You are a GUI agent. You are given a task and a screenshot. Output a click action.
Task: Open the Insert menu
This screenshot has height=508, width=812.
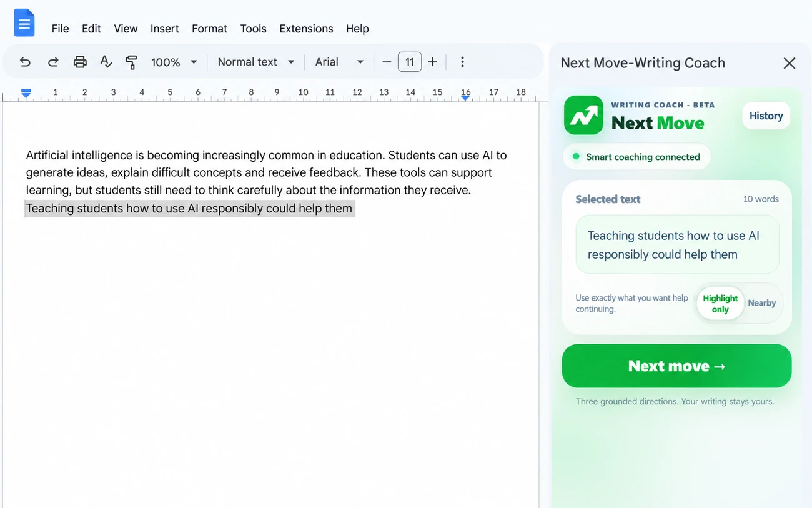click(x=165, y=29)
